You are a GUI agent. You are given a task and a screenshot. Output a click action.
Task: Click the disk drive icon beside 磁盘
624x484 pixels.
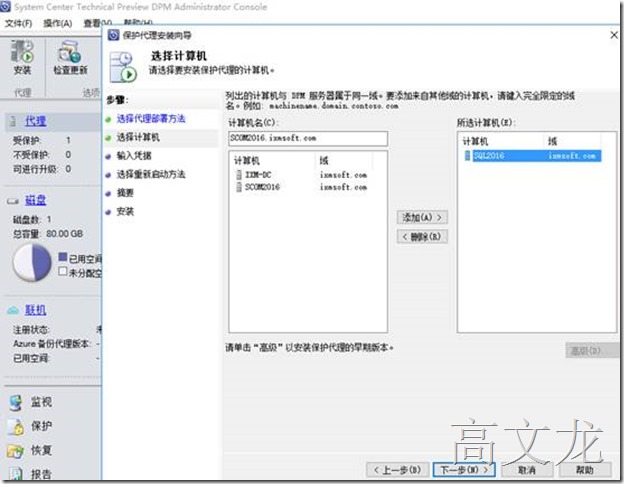(x=13, y=201)
